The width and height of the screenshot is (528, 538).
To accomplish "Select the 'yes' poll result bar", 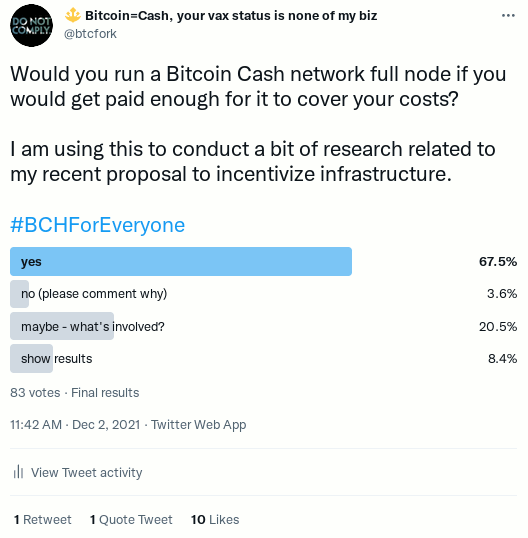I will [181, 261].
